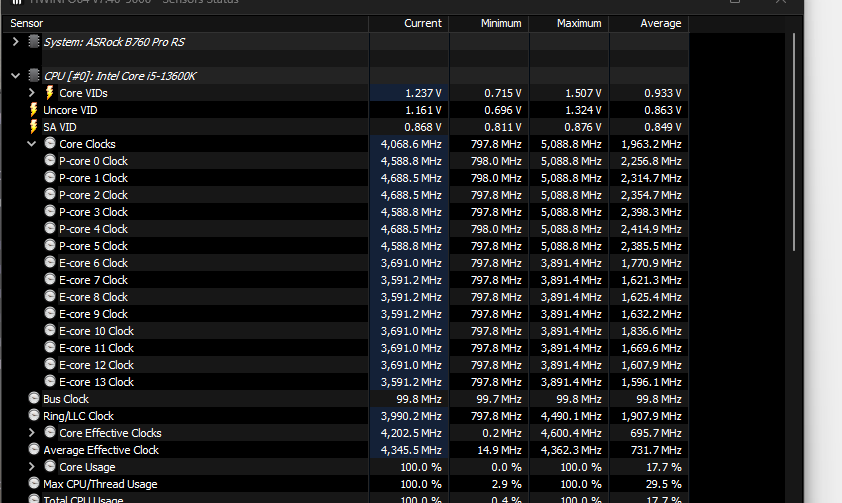Click the Core Usage average value 17.7 %

(x=664, y=467)
